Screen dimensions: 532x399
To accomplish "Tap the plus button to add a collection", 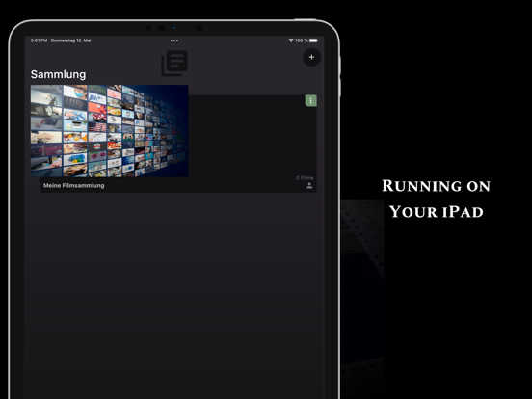I will 311,57.
